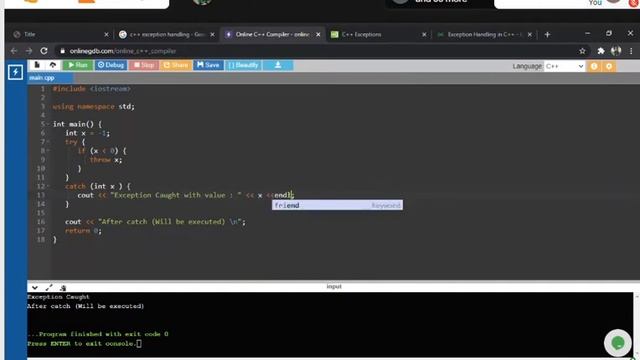This screenshot has height=360, width=640.
Task: Click the browser profile avatar icon
Action: pos(616,51)
